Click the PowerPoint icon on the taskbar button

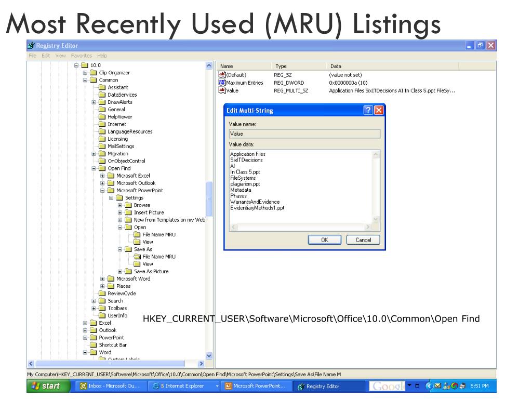point(229,386)
